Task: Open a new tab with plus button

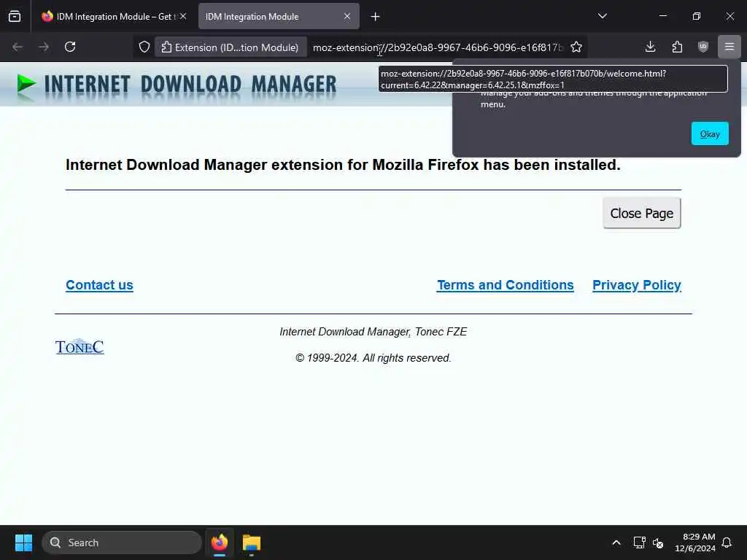Action: coord(376,17)
